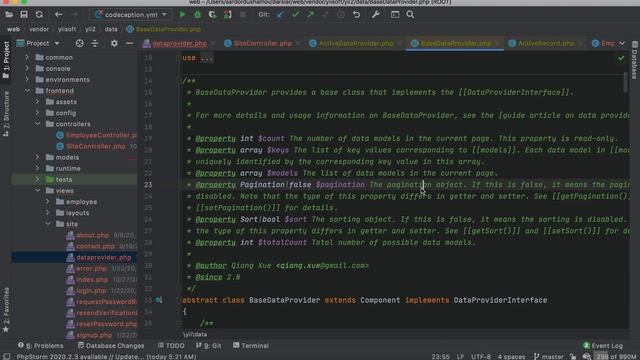Collapse the site folder

48,224
